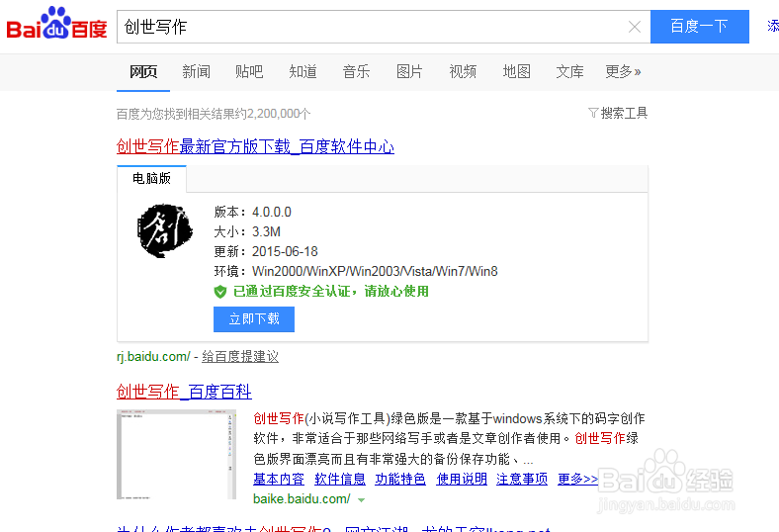Open the 注意事项 sublink
Image resolution: width=779 pixels, height=532 pixels.
pyautogui.click(x=522, y=479)
